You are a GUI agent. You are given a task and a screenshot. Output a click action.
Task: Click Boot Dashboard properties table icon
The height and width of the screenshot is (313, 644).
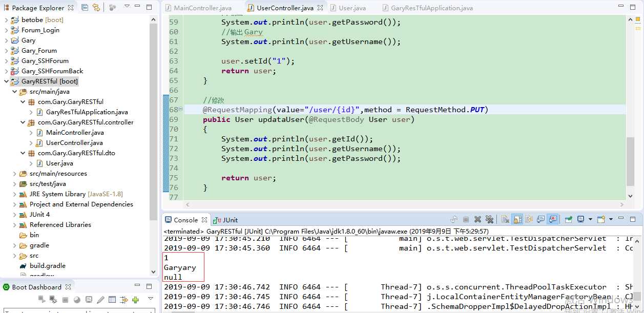112,300
